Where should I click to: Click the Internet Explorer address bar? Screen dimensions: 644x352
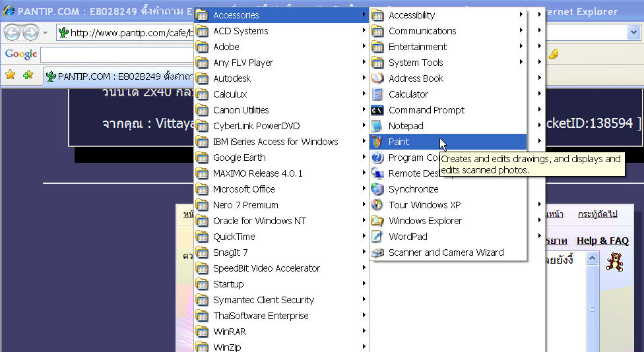point(125,32)
